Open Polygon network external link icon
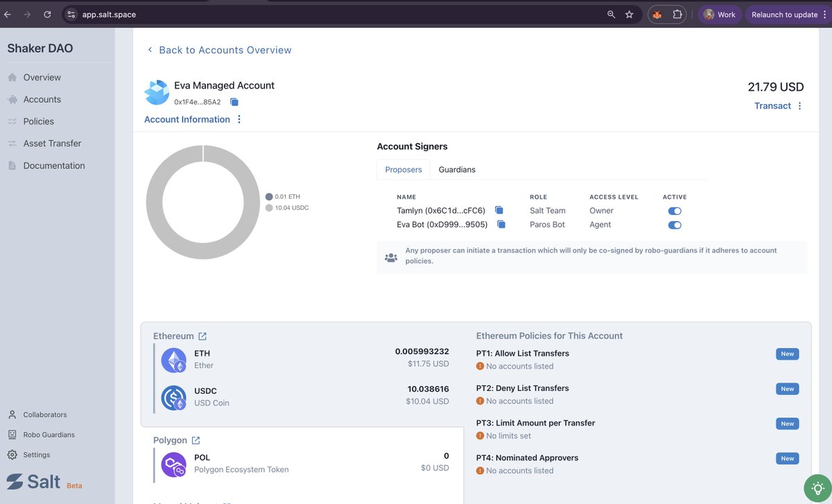This screenshot has height=504, width=832. click(x=196, y=440)
